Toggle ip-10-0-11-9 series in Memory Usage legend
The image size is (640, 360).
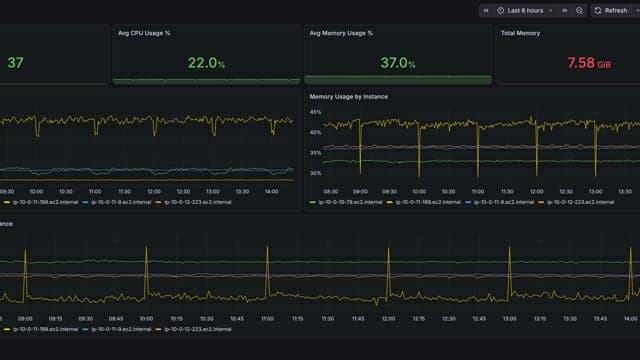[504, 202]
